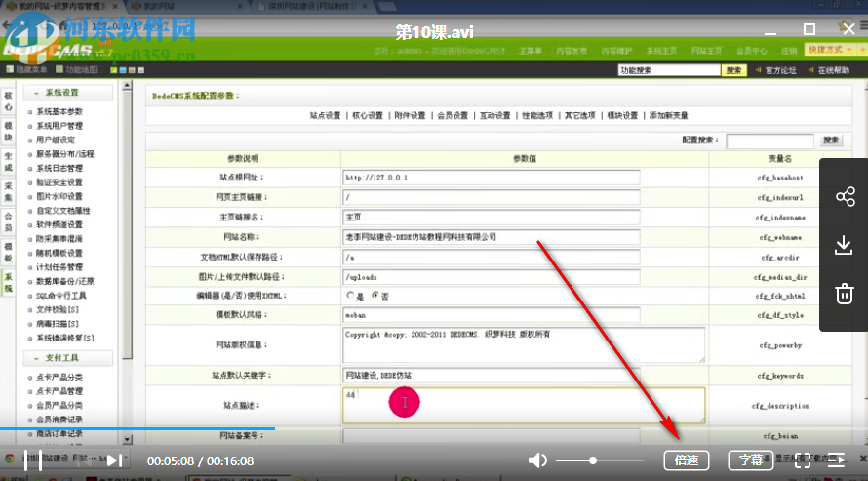Switch to the 添加新变量 config tab
This screenshot has height=481, width=868.
[669, 115]
